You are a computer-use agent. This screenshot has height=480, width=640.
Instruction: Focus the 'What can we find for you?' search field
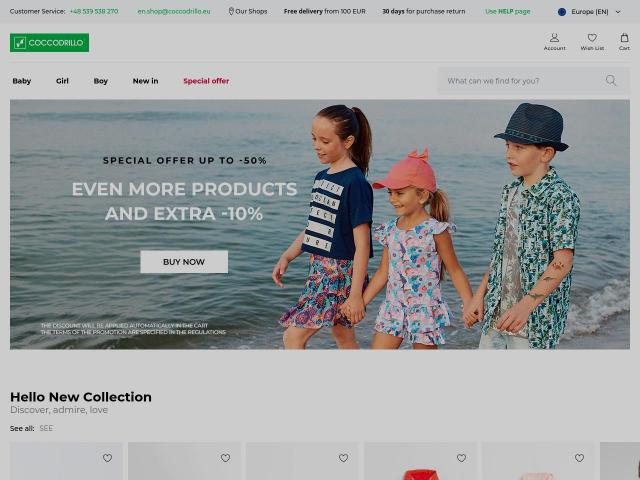click(x=522, y=81)
